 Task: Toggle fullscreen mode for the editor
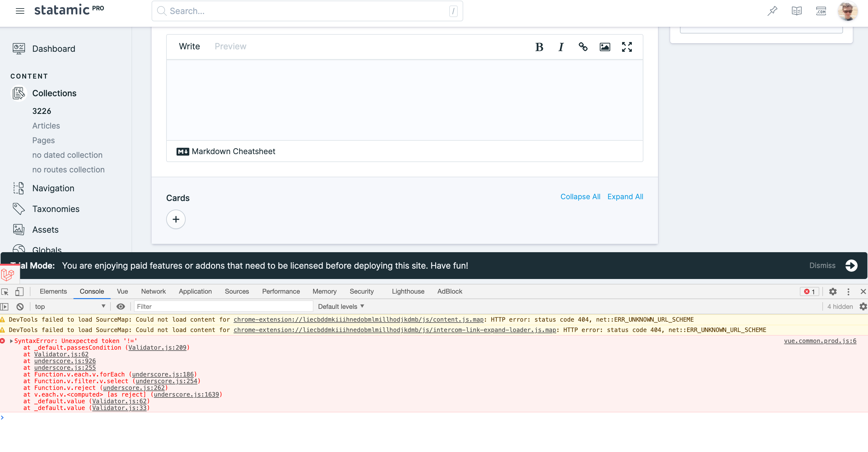pos(627,47)
